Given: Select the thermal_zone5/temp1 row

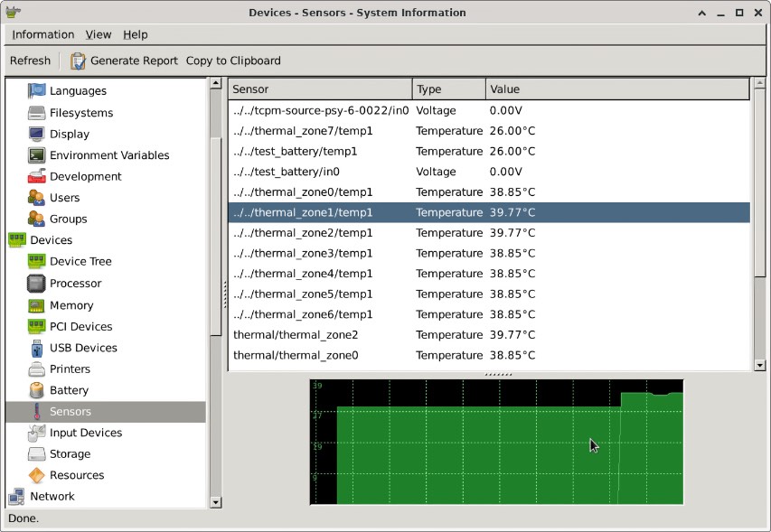Looking at the screenshot, I should point(489,294).
